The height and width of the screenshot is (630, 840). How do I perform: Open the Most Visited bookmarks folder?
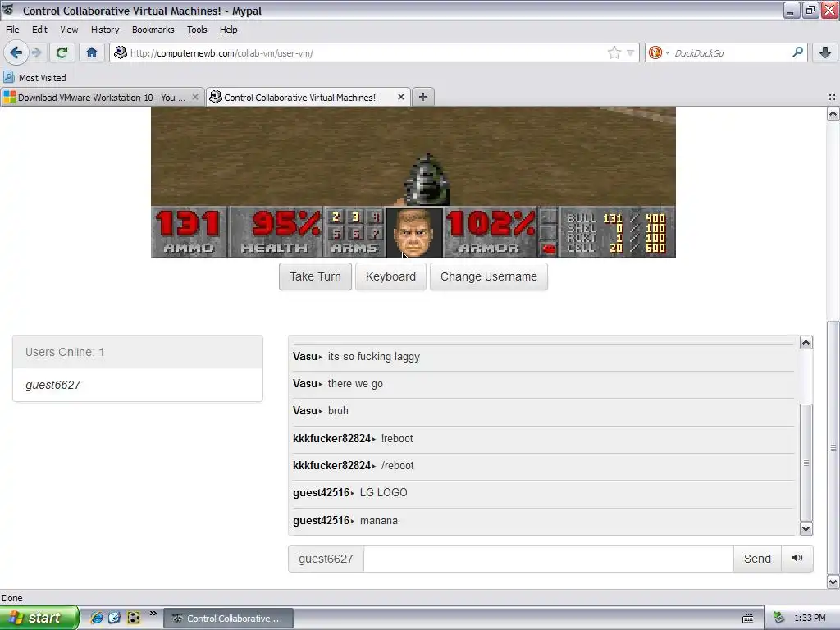34,78
